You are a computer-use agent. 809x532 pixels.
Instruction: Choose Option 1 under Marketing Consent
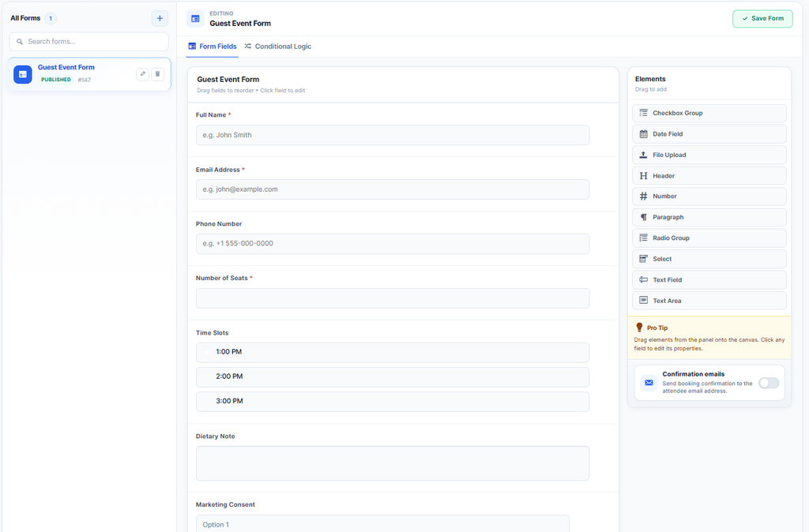[383, 524]
